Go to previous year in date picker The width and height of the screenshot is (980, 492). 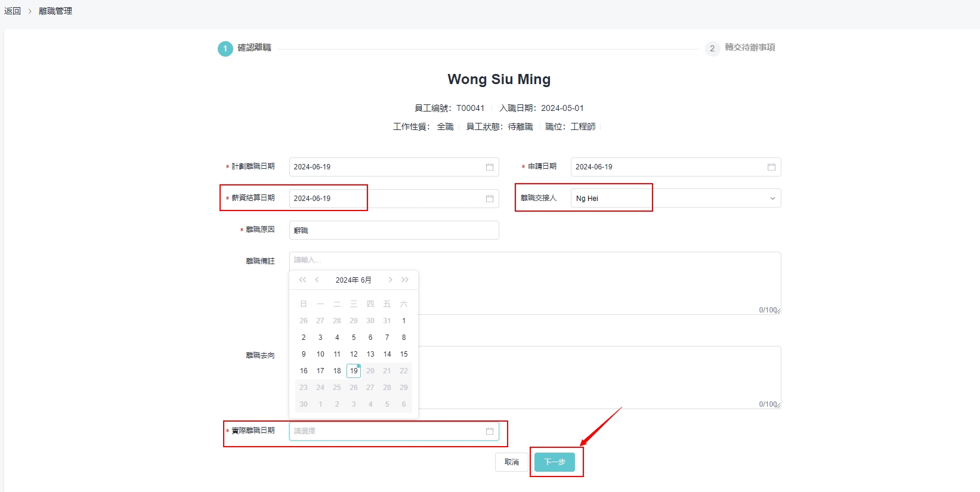[302, 280]
